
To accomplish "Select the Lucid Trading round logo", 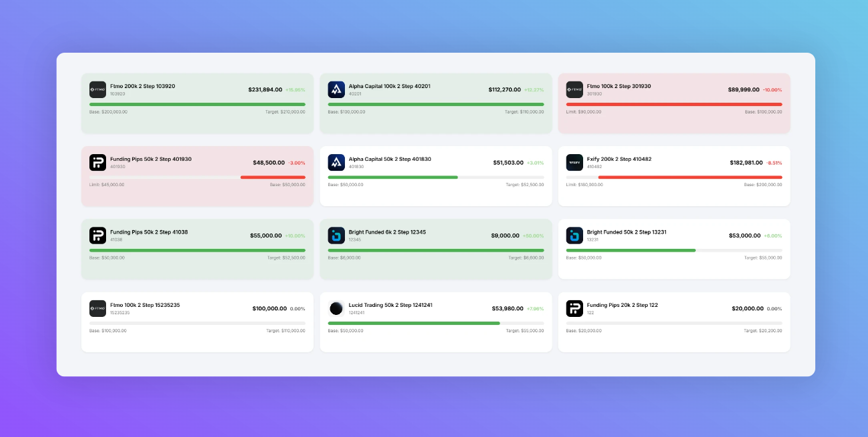I will [336, 308].
